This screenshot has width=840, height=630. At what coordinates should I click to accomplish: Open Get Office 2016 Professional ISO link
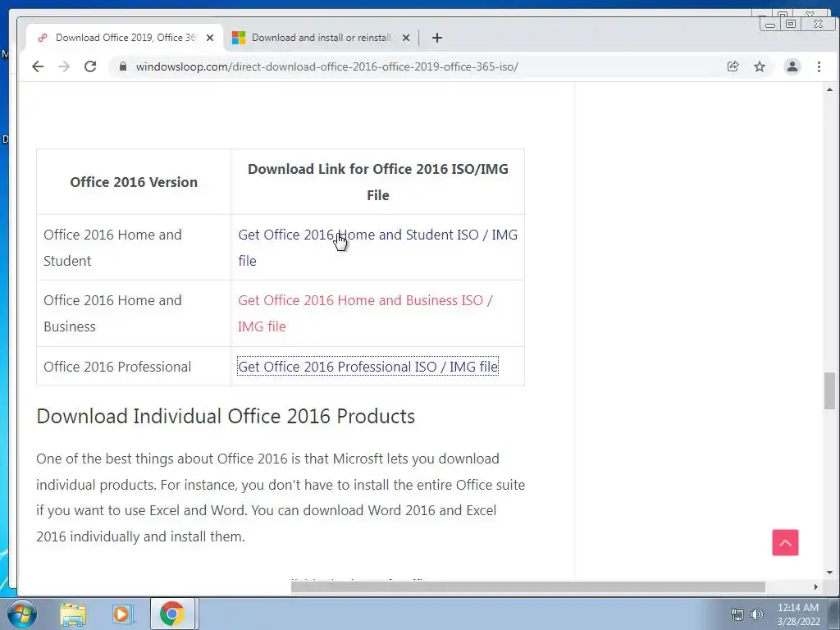tap(367, 367)
